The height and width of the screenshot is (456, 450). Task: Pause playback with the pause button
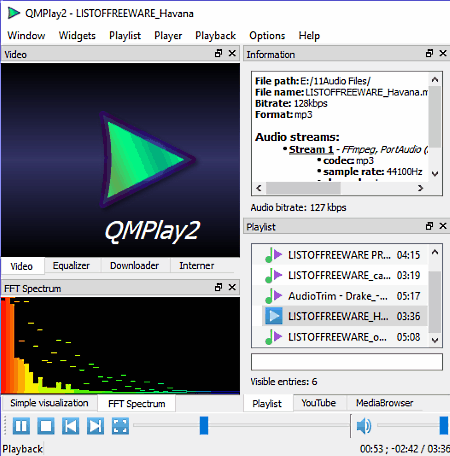(21, 426)
